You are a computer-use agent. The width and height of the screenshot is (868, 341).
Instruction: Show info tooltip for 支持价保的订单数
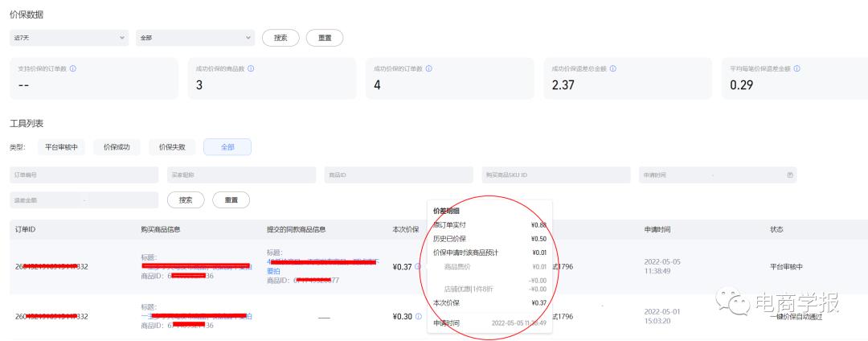pos(73,69)
